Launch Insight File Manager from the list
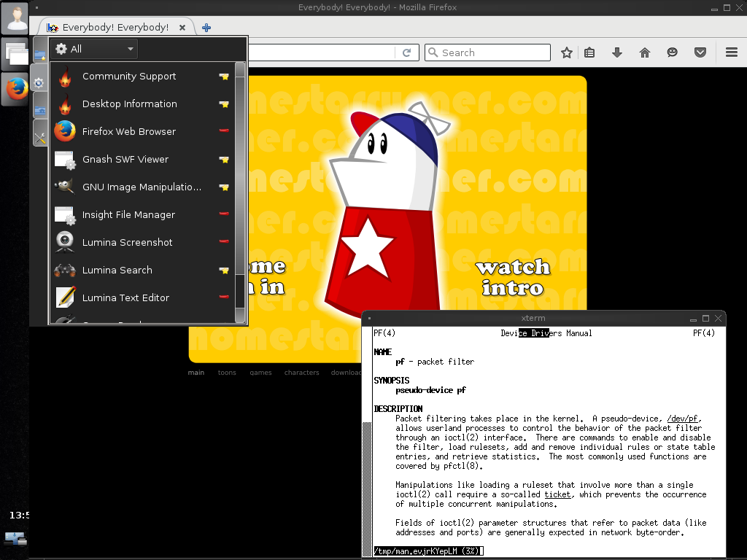747x560 pixels. [142, 215]
